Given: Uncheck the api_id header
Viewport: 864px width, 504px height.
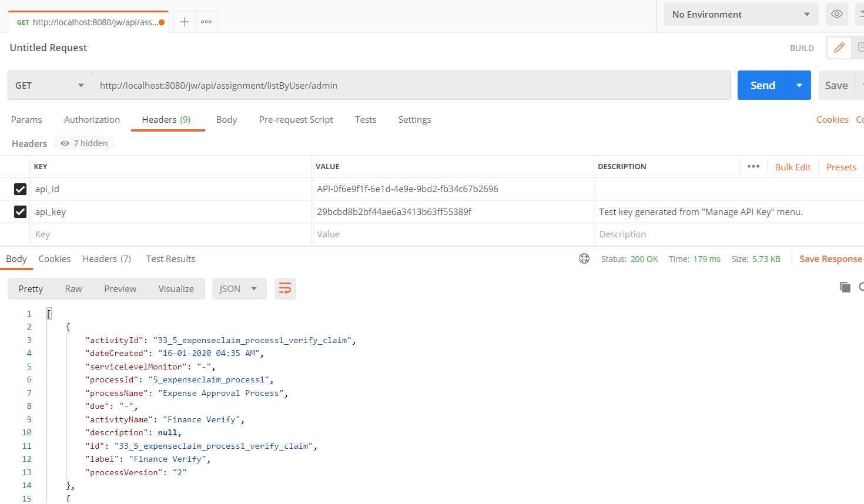Looking at the screenshot, I should coord(20,189).
